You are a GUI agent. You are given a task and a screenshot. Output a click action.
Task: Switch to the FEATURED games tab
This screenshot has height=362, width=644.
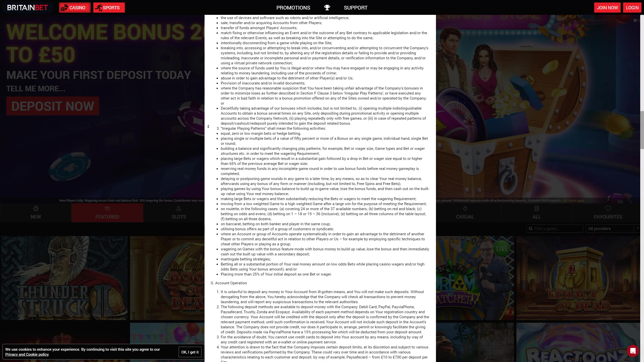click(x=107, y=213)
